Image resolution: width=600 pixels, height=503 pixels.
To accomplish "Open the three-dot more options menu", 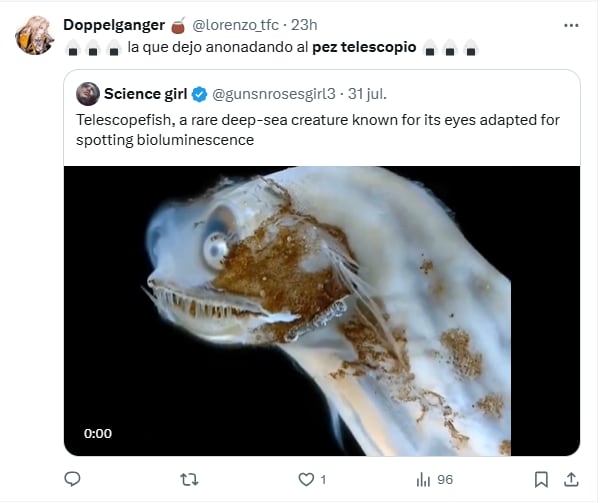I will tap(570, 25).
